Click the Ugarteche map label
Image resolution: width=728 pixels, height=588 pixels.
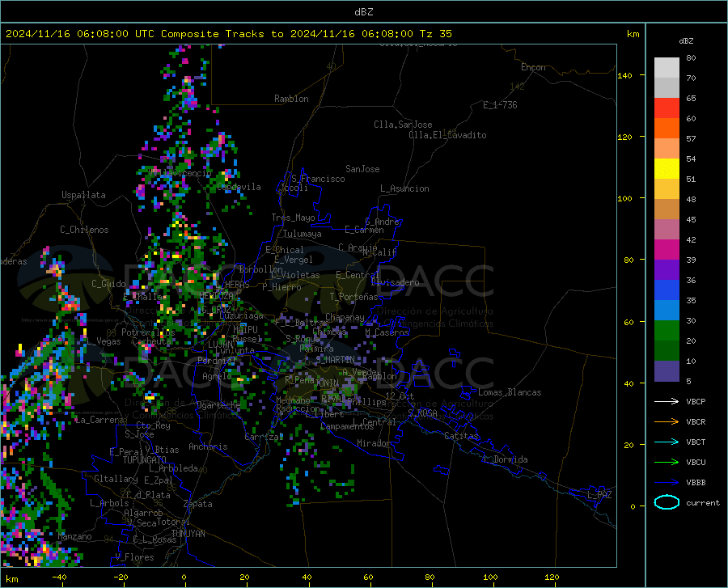coord(218,405)
